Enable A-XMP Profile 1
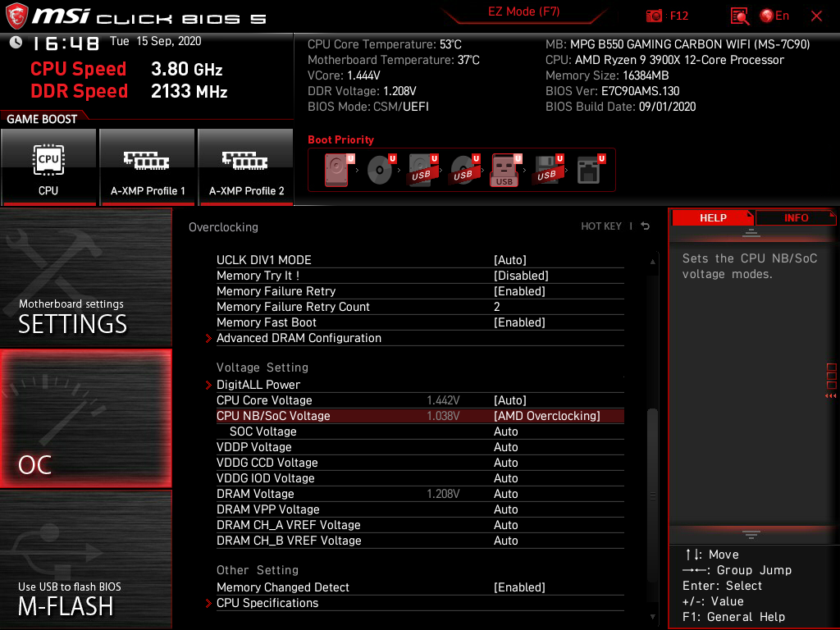The height and width of the screenshot is (630, 840). click(148, 167)
